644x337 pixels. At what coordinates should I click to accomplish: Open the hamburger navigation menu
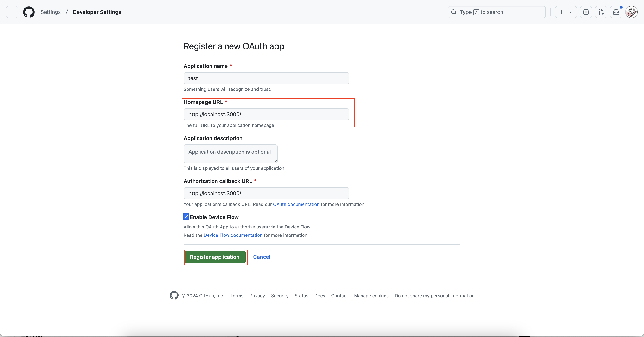(12, 12)
